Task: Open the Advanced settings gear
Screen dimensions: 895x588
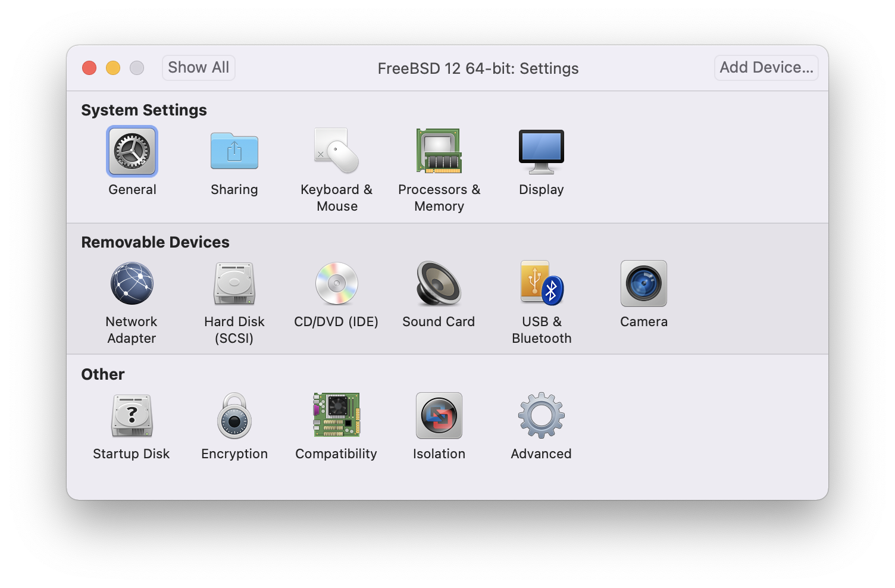Action: [x=541, y=415]
